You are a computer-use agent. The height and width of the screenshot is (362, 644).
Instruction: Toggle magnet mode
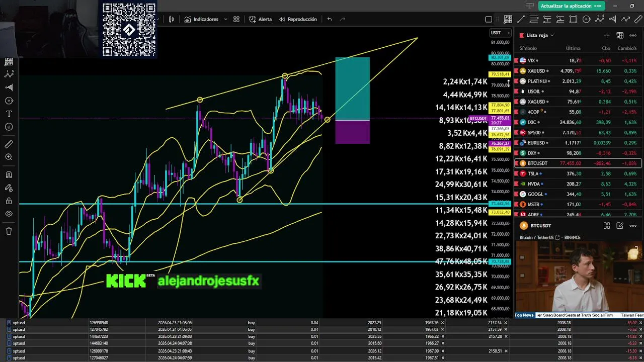9,175
